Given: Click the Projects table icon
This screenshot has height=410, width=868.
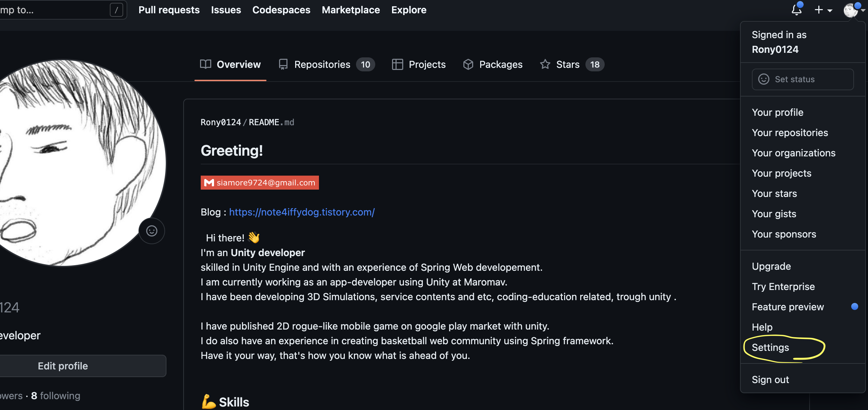Looking at the screenshot, I should [397, 64].
